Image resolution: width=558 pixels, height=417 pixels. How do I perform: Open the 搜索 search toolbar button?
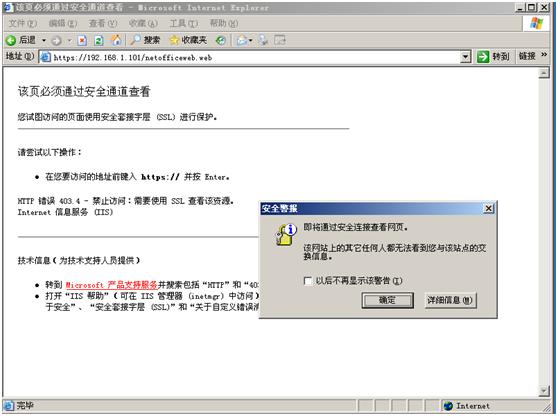pos(145,40)
